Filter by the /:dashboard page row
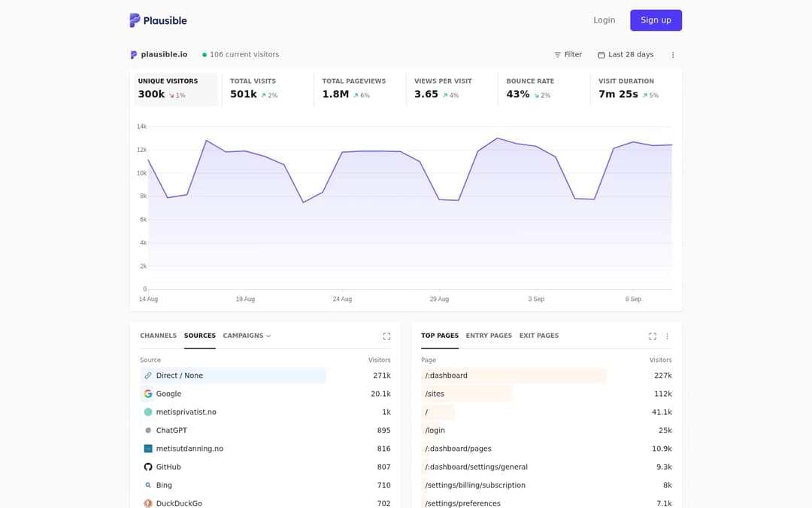 pos(547,376)
